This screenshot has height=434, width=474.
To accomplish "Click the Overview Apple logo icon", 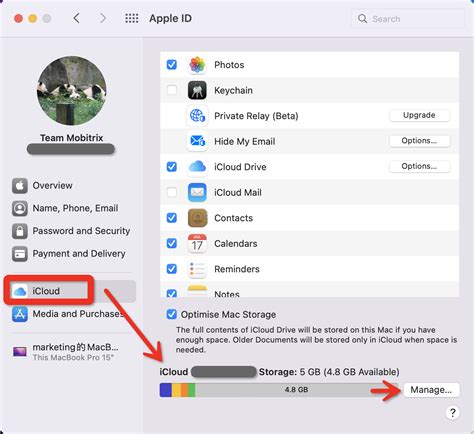I will [20, 186].
